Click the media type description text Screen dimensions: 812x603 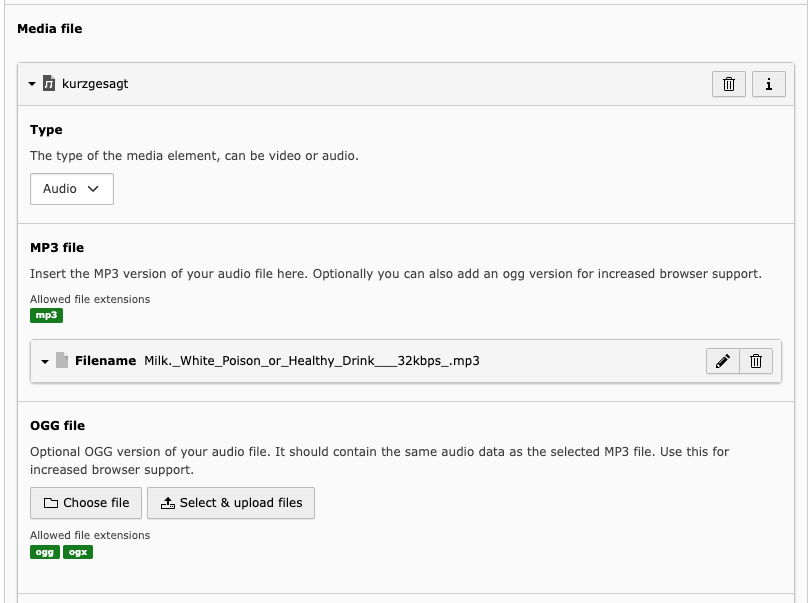(x=194, y=155)
